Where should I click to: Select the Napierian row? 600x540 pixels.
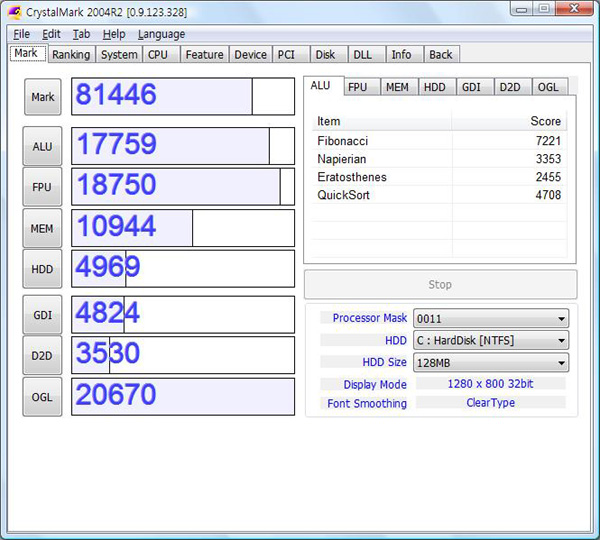tap(439, 159)
